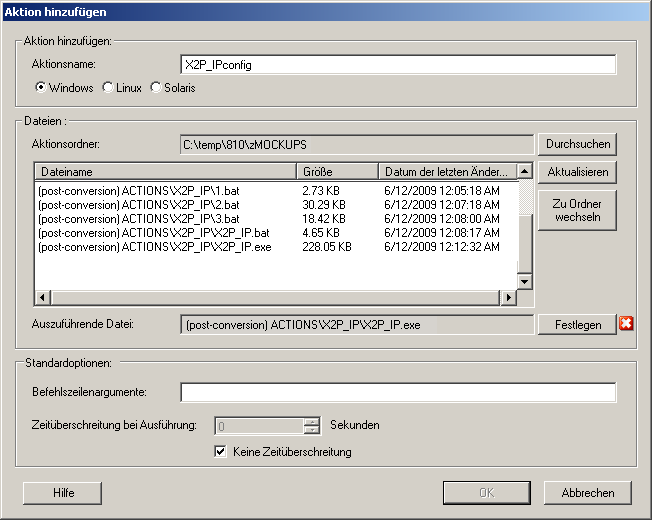Click the Befehlszeilenargumente input field
This screenshot has width=652, height=520.
pyautogui.click(x=398, y=392)
